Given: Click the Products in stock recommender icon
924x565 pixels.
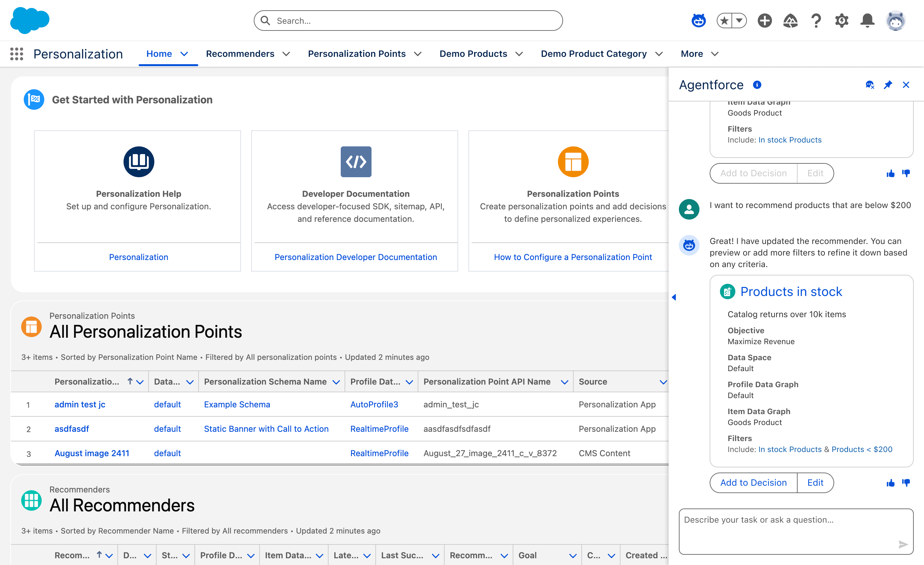Looking at the screenshot, I should (x=728, y=291).
